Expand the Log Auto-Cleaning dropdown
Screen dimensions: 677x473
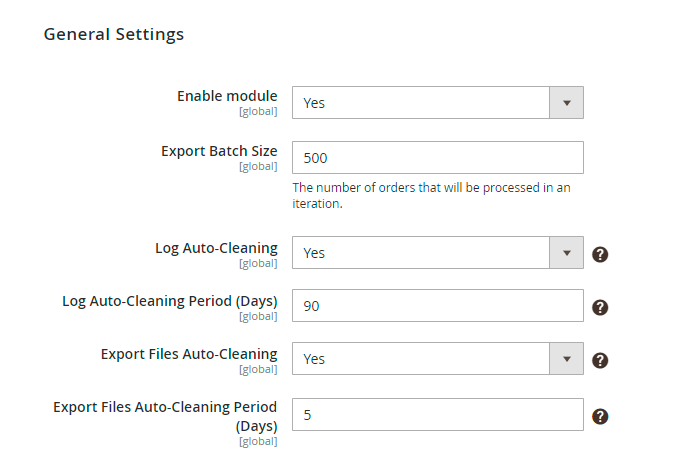pyautogui.click(x=420, y=253)
